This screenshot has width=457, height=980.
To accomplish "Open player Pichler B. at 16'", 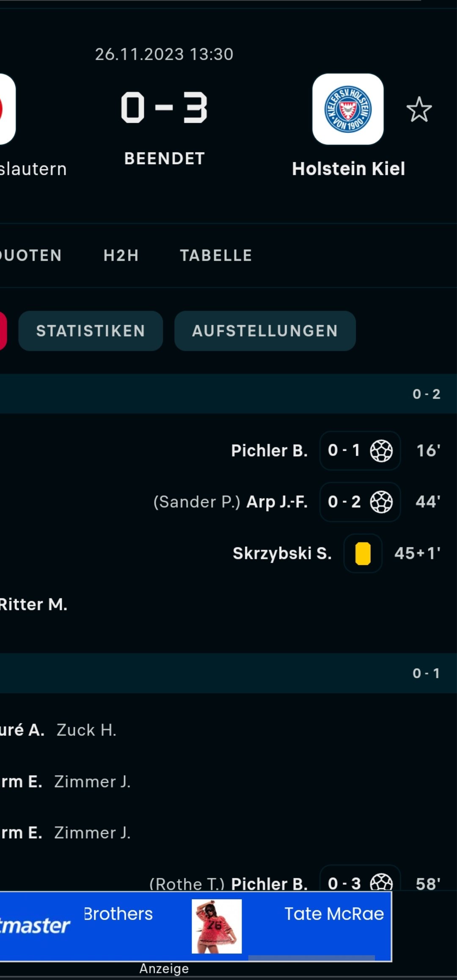I will [269, 451].
